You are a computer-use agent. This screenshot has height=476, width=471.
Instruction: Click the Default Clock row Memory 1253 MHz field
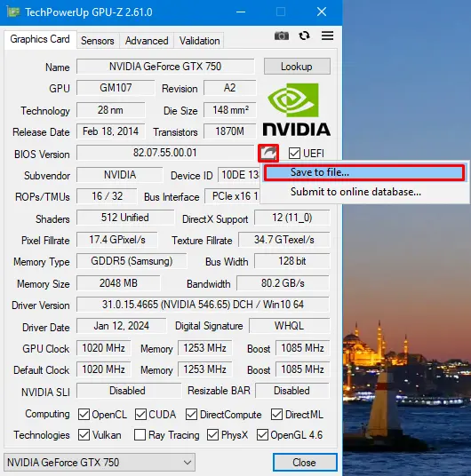click(204, 369)
